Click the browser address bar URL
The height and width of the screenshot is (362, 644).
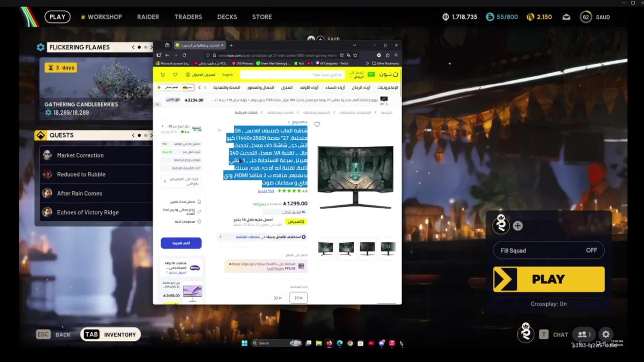click(x=277, y=55)
